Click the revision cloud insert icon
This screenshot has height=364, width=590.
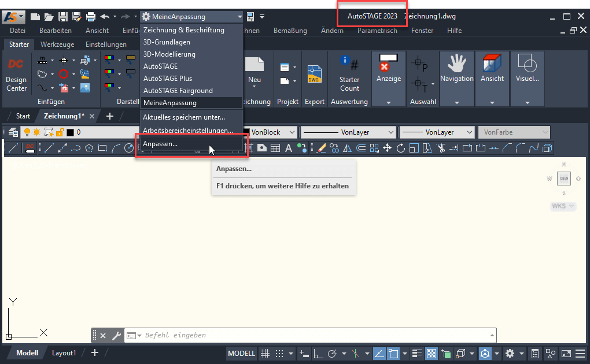coord(42,74)
